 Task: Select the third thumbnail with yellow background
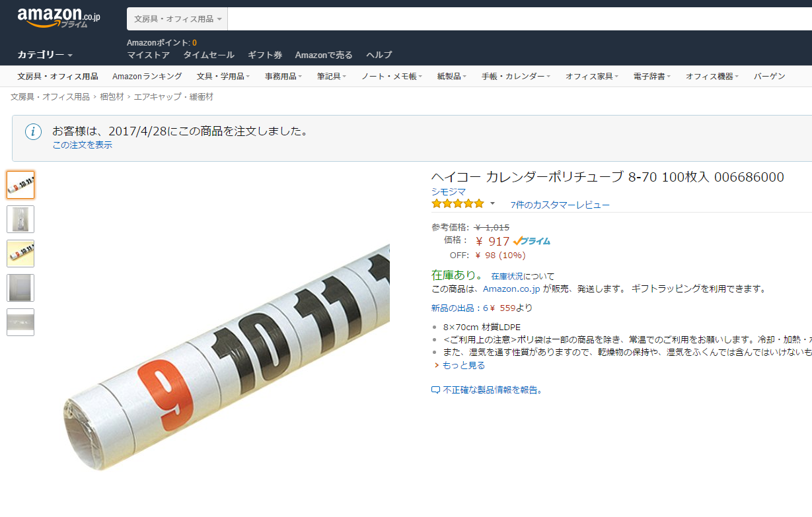pyautogui.click(x=20, y=254)
